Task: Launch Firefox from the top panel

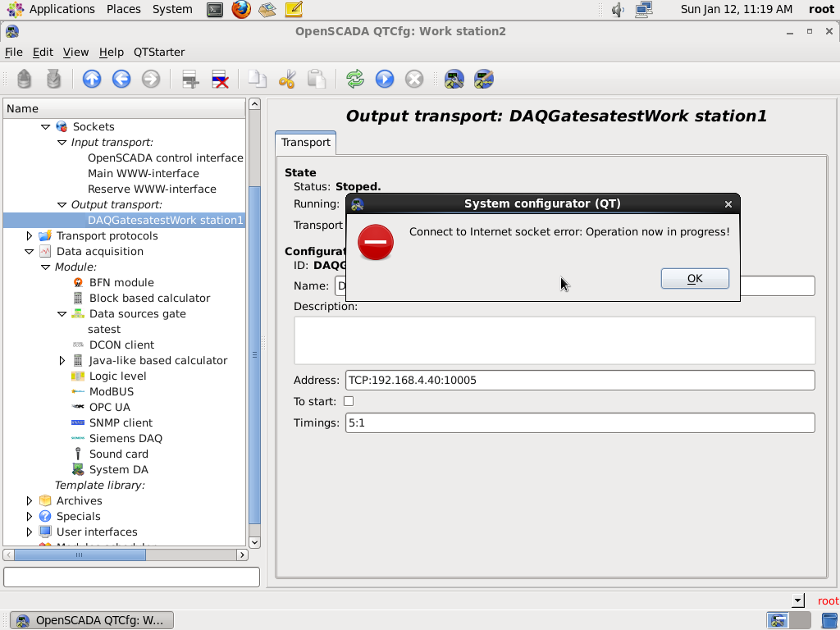Action: tap(240, 10)
